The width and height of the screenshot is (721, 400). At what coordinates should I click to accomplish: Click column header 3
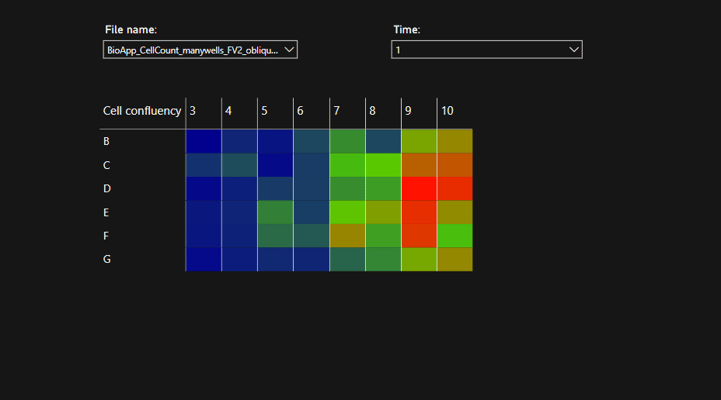click(193, 111)
